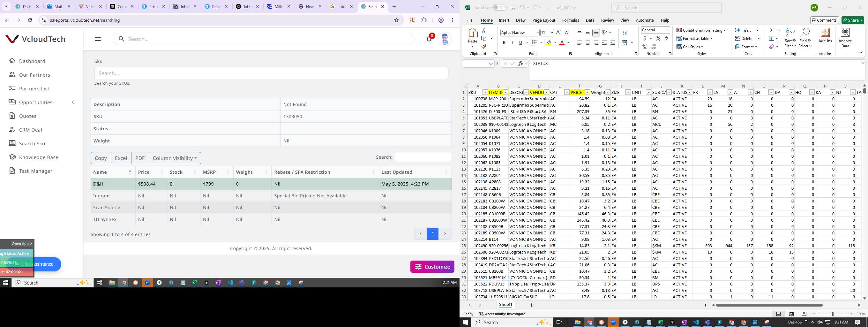The width and height of the screenshot is (868, 327).
Task: Click the Increase Font Size icon
Action: [x=558, y=32]
